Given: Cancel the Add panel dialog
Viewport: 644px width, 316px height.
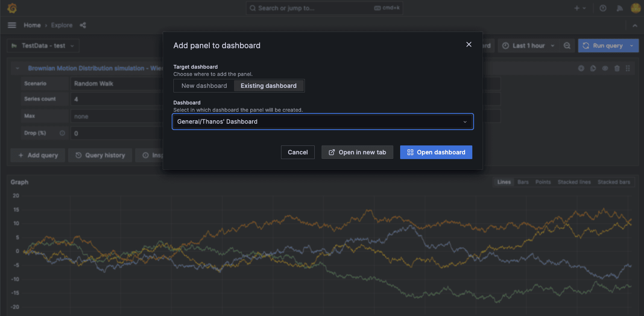Looking at the screenshot, I should [298, 152].
